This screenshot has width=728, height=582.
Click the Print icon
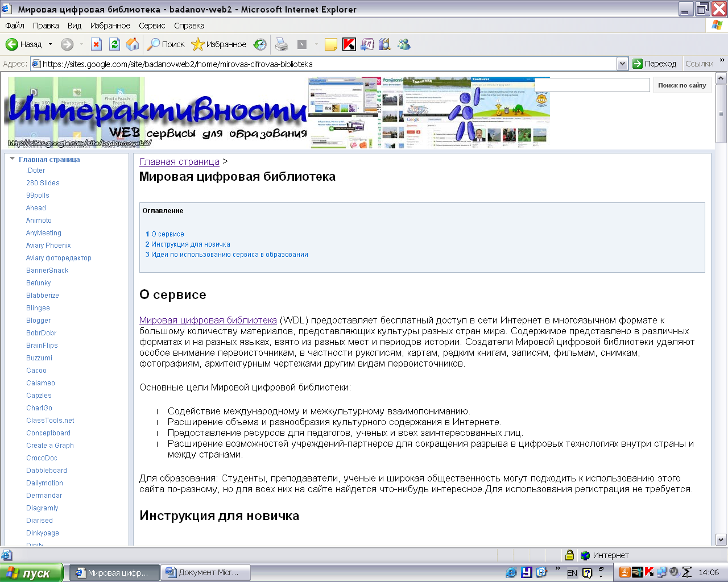click(x=282, y=44)
